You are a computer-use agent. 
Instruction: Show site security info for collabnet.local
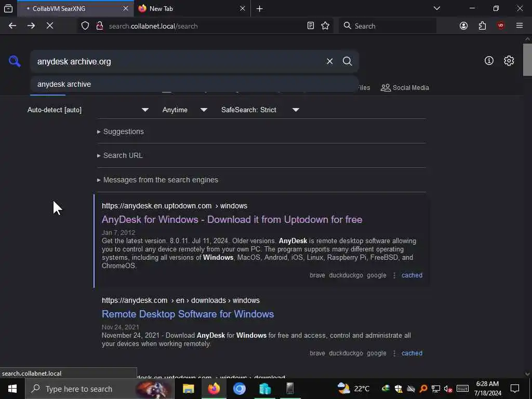(x=99, y=26)
